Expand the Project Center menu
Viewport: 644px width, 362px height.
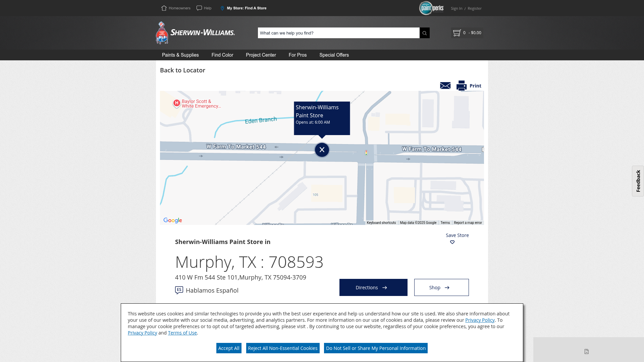(x=261, y=55)
